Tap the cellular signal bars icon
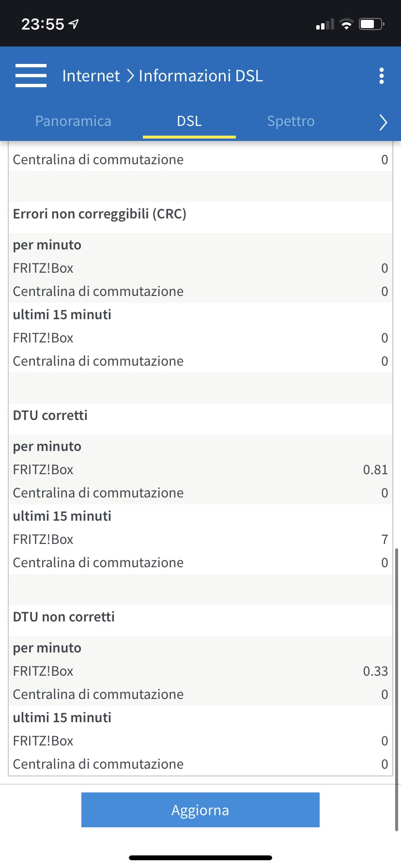The image size is (401, 868). pos(325,25)
